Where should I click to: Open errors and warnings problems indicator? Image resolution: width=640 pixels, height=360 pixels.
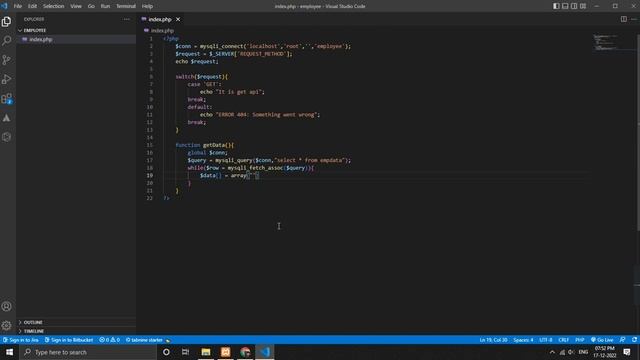click(109, 340)
